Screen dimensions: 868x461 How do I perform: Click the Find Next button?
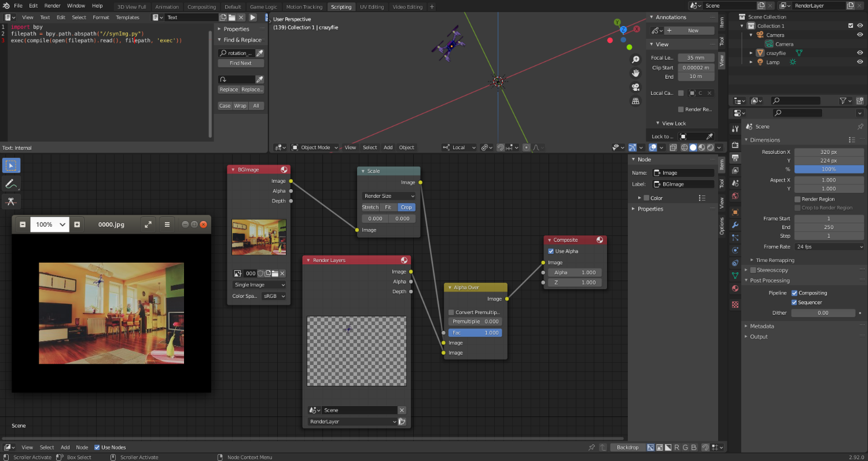click(x=241, y=63)
